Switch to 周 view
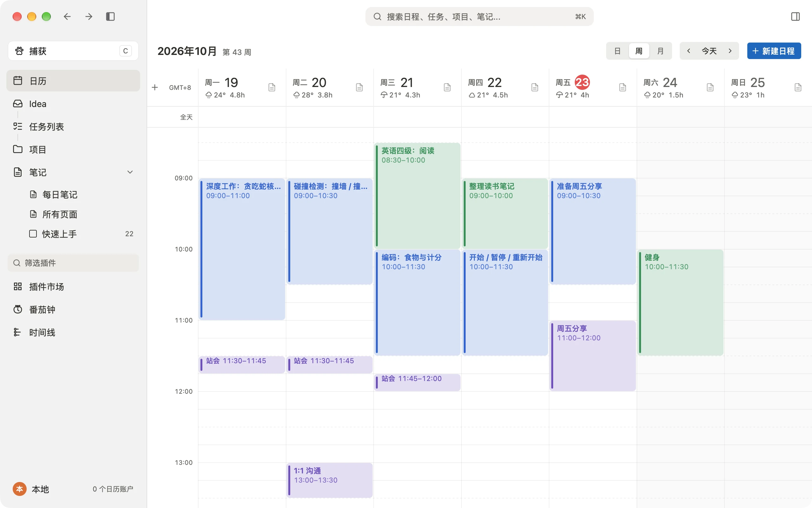Viewport: 812px width, 508px height. pos(638,51)
